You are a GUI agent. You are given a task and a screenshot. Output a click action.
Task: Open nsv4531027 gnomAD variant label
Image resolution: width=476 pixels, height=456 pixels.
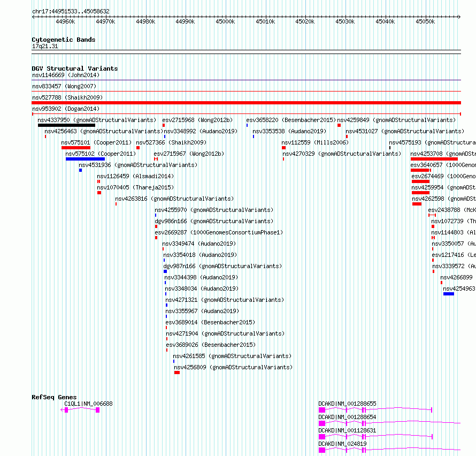[x=405, y=131]
